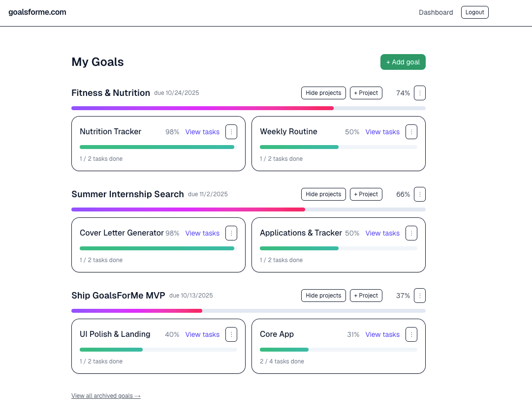
Task: Log out using the Logout button
Action: coord(474,12)
